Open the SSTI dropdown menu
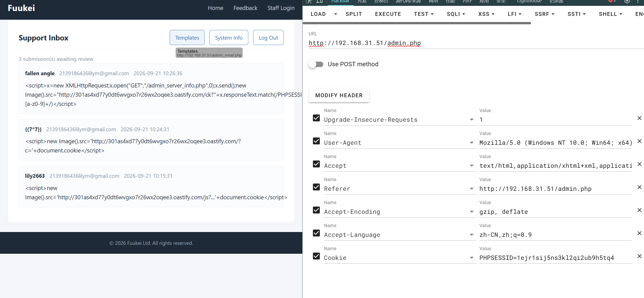The height and width of the screenshot is (298, 644). tap(576, 14)
